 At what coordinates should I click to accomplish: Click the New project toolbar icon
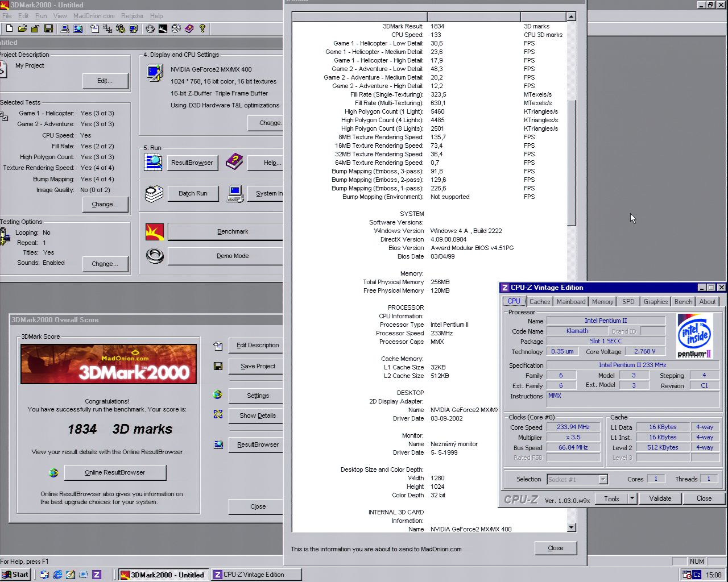point(9,28)
